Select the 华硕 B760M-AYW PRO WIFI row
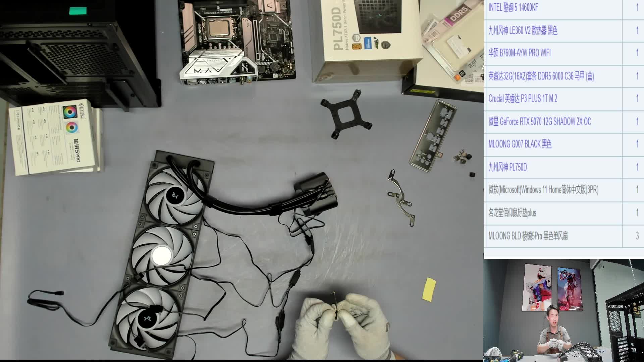Viewport: 644px width, 362px height. [519, 53]
